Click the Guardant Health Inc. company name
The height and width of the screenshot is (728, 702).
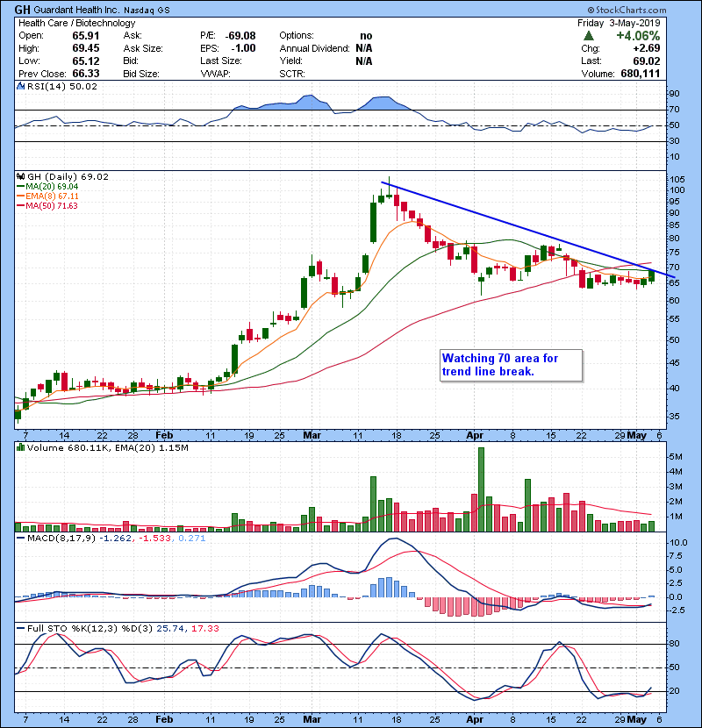point(76,10)
